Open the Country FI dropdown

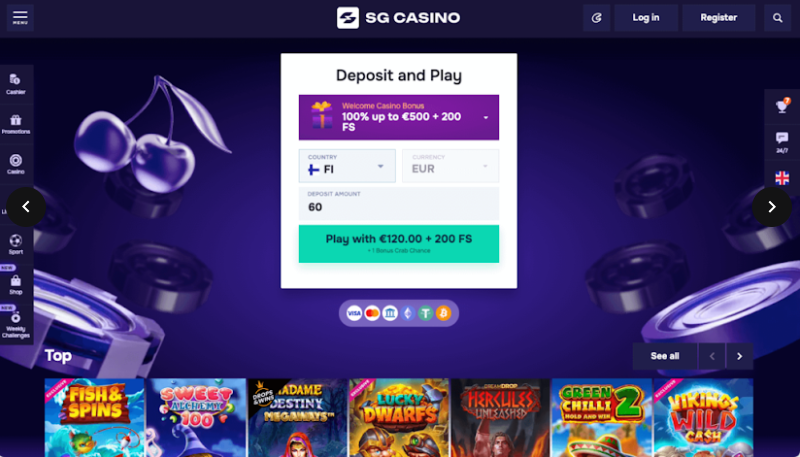347,166
